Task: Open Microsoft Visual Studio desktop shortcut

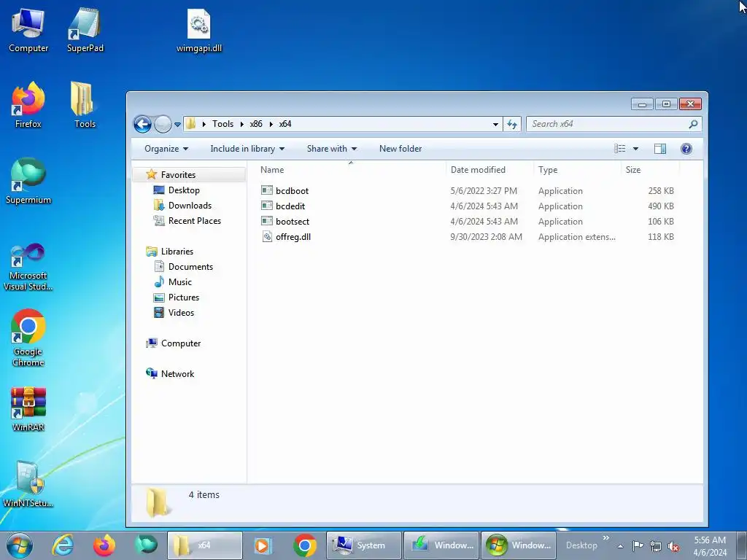Action: pos(28,267)
